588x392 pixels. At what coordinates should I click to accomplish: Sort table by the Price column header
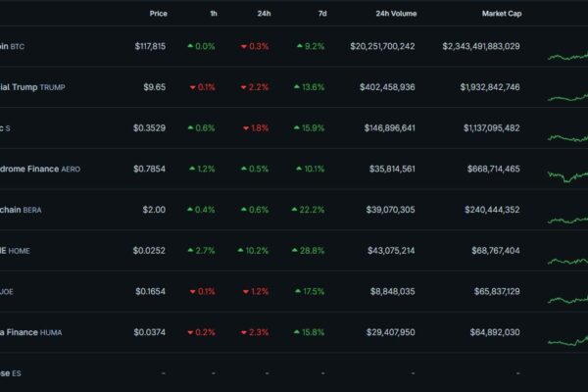(158, 14)
